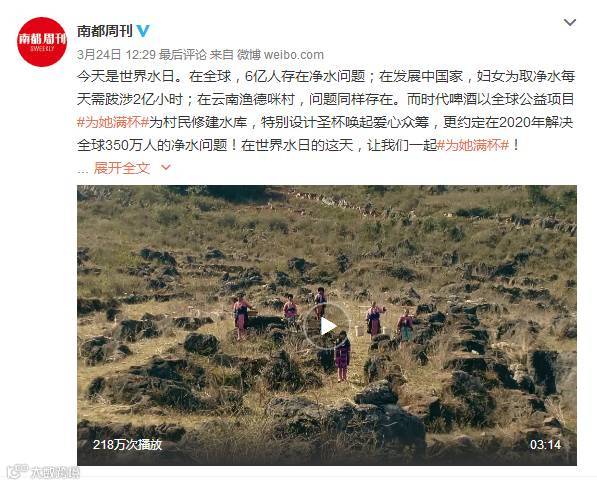Open the trailing #为她满杯# hashtag

click(x=472, y=145)
